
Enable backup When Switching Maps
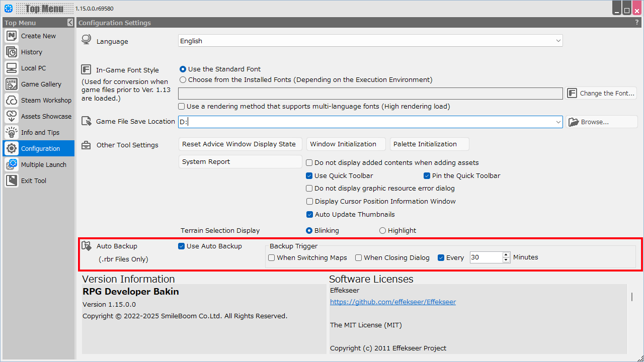pos(272,258)
